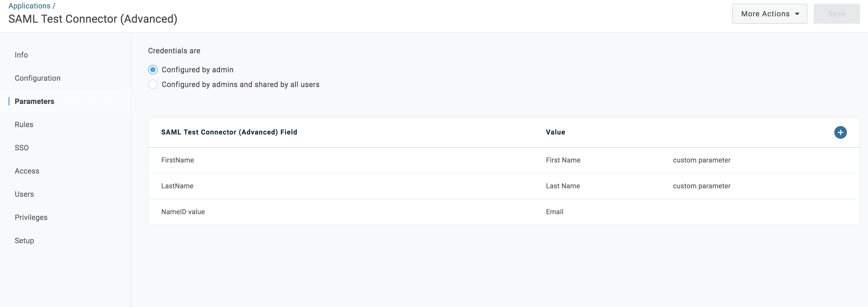Open the FirstName parameter row
The height and width of the screenshot is (307, 868).
click(x=178, y=160)
